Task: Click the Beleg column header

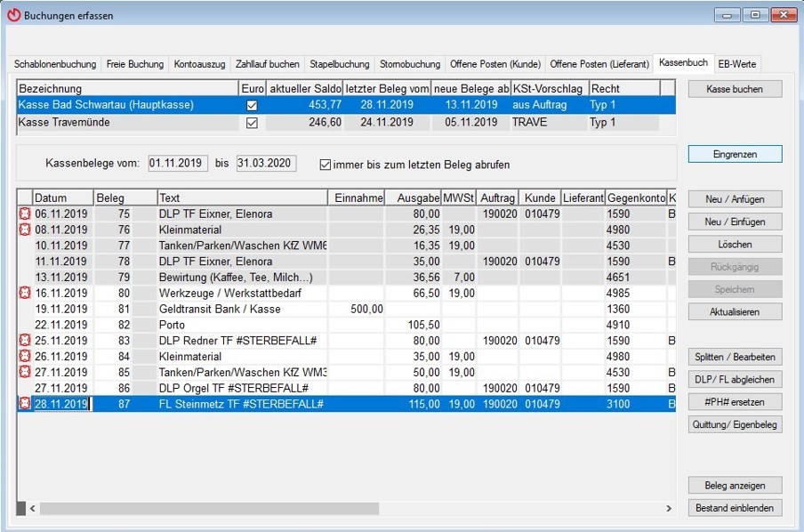Action: coord(125,197)
